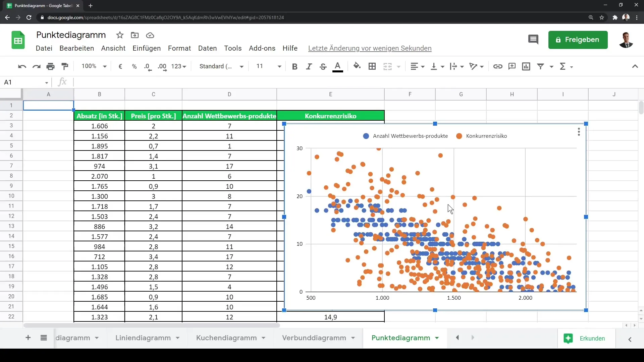Click the green Freigeben share button
The width and height of the screenshot is (644, 362).
pos(578,40)
